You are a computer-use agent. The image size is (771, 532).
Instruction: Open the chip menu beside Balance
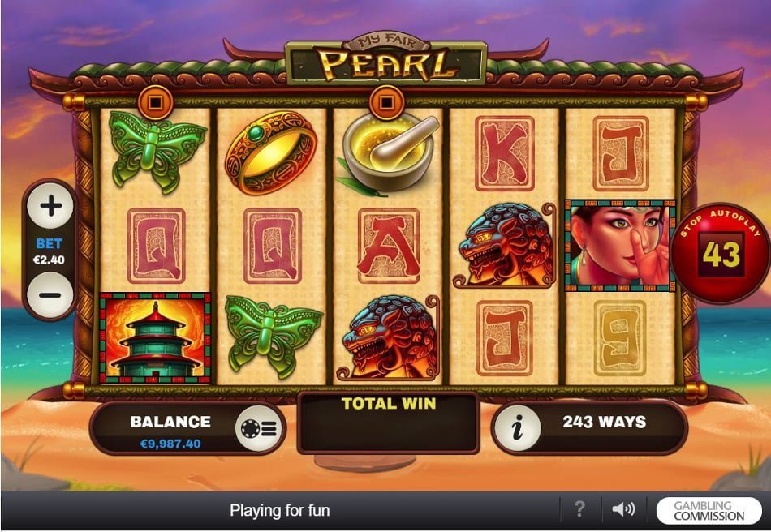click(259, 428)
